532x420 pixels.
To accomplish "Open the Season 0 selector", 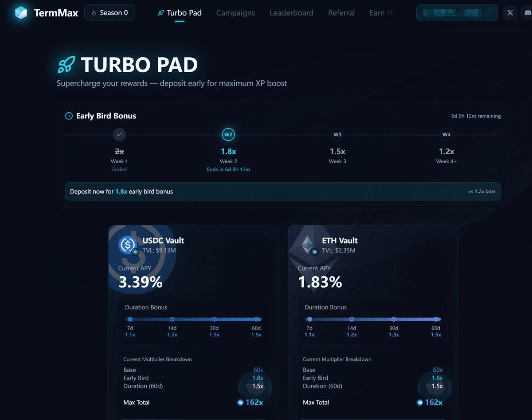I will pyautogui.click(x=110, y=13).
